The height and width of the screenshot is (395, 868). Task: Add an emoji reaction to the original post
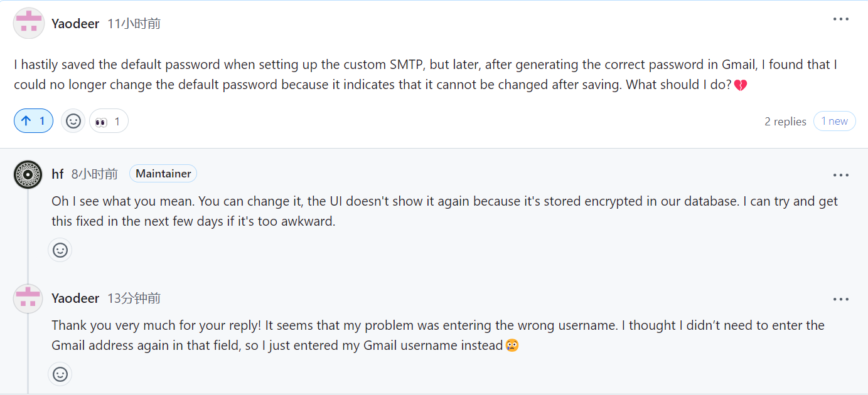tap(73, 121)
